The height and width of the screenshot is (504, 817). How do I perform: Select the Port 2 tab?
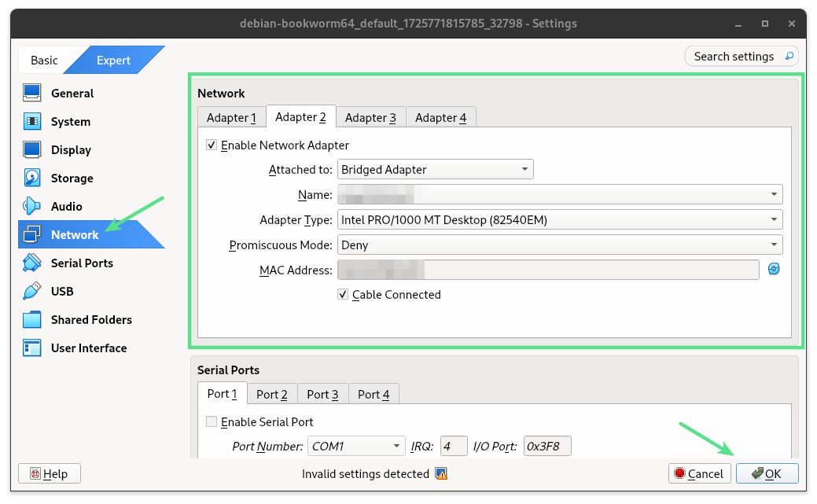272,394
